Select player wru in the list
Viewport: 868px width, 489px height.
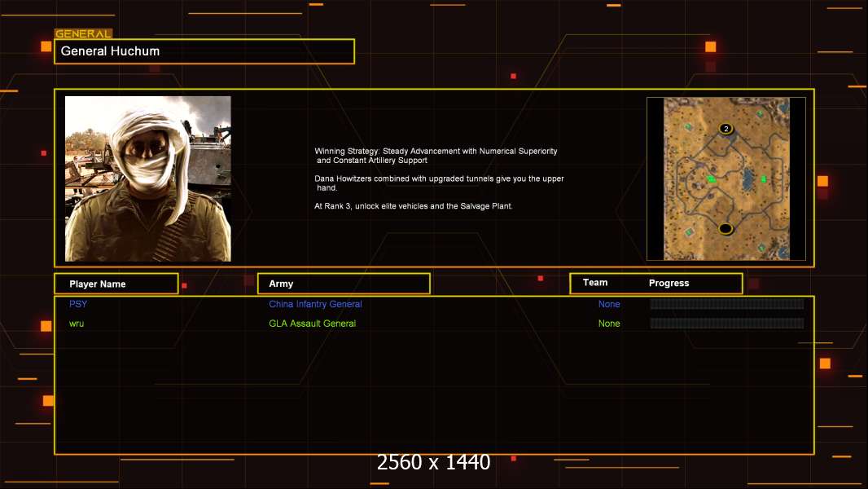[77, 324]
